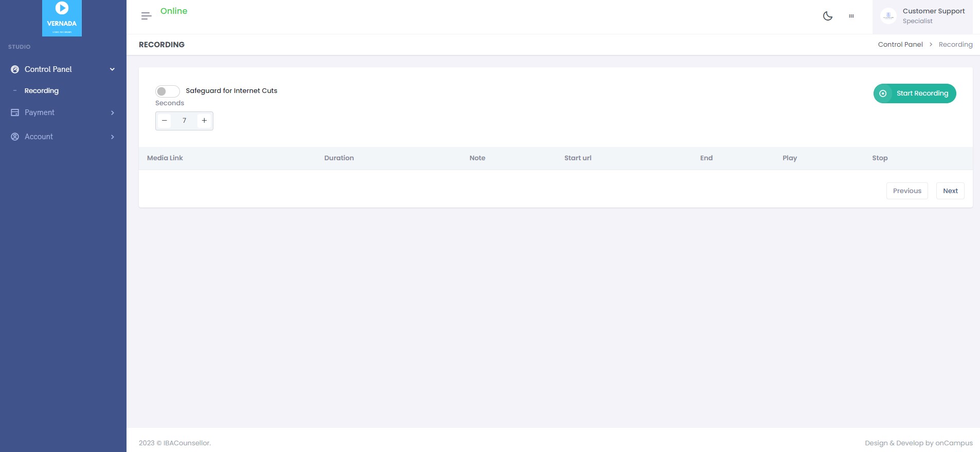Open the apps grid icon

851,16
